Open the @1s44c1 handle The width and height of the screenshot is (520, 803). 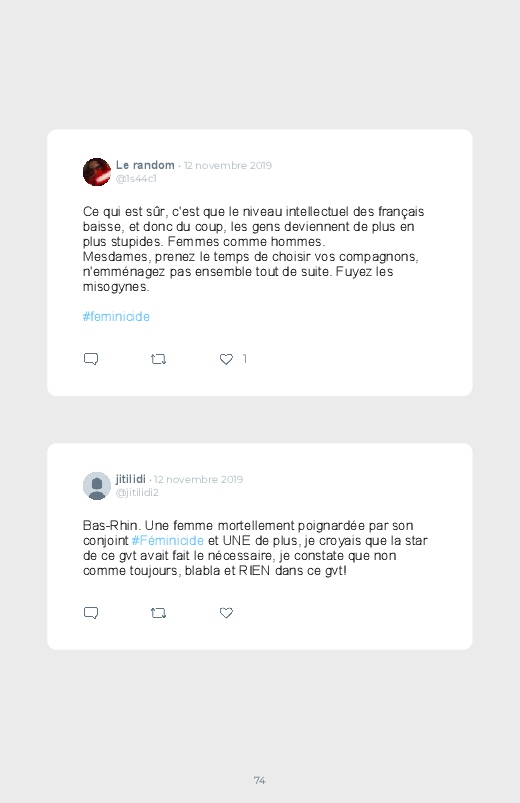point(136,179)
